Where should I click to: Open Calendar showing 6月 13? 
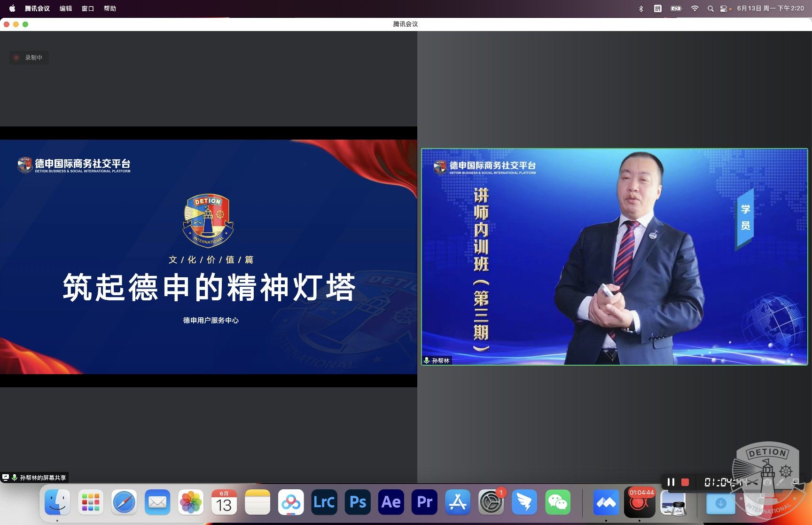[x=224, y=502]
